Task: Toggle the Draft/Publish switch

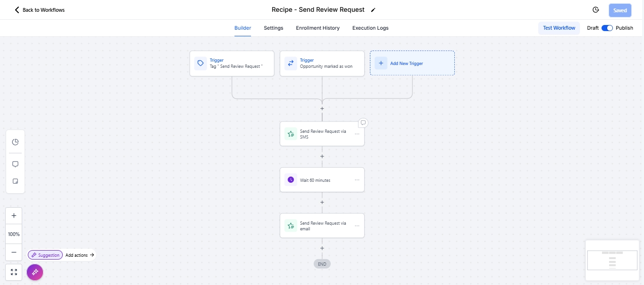Action: tap(607, 28)
